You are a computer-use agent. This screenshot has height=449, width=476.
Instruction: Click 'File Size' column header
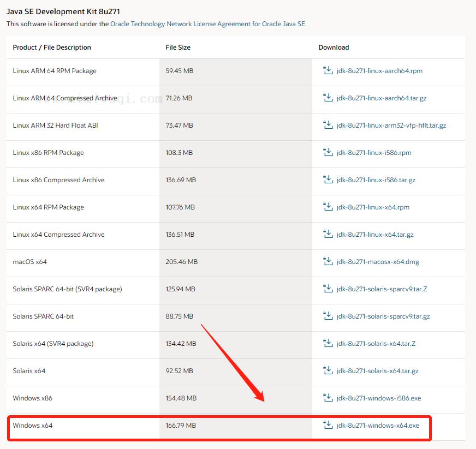tap(178, 47)
